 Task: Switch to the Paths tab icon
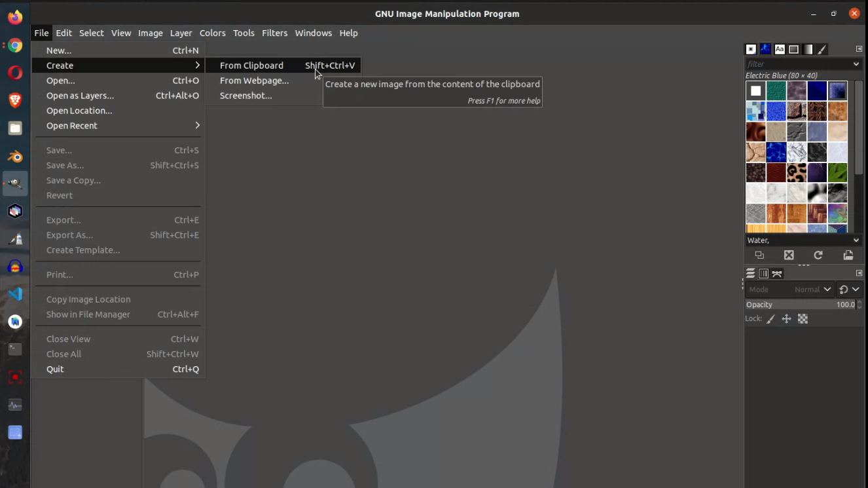coord(777,273)
